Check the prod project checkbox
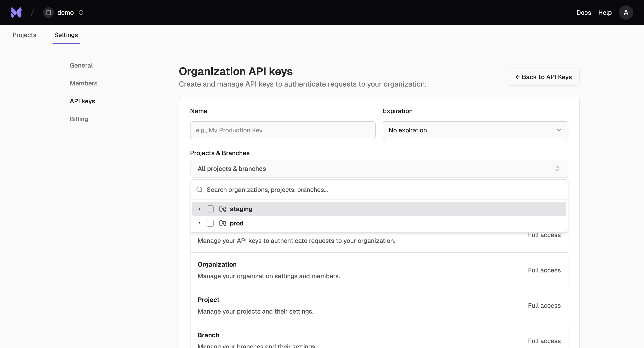 click(210, 223)
